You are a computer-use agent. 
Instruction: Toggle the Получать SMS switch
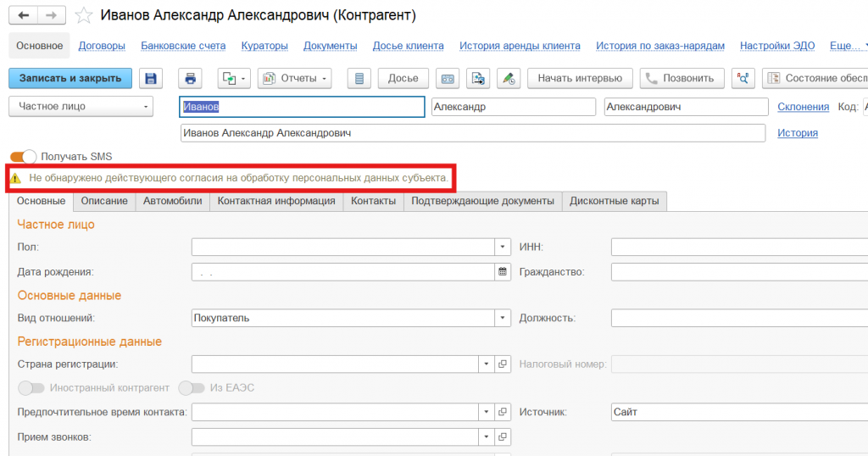(24, 157)
